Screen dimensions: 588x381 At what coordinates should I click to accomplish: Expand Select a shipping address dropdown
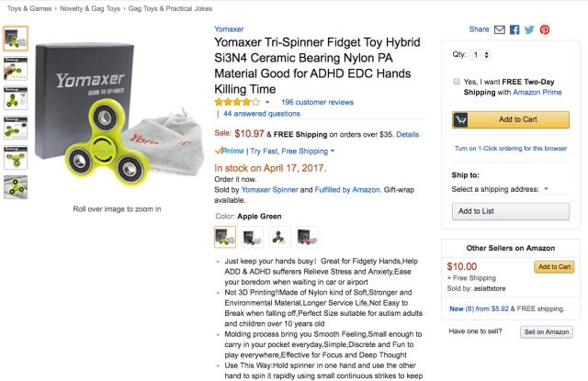(x=546, y=189)
